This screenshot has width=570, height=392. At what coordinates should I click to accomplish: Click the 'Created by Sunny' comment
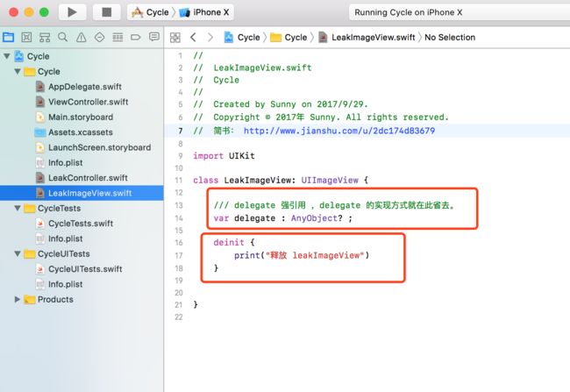point(281,104)
